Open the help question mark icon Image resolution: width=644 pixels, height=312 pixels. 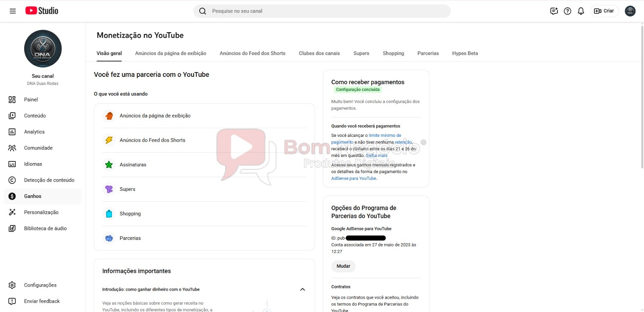pos(568,11)
